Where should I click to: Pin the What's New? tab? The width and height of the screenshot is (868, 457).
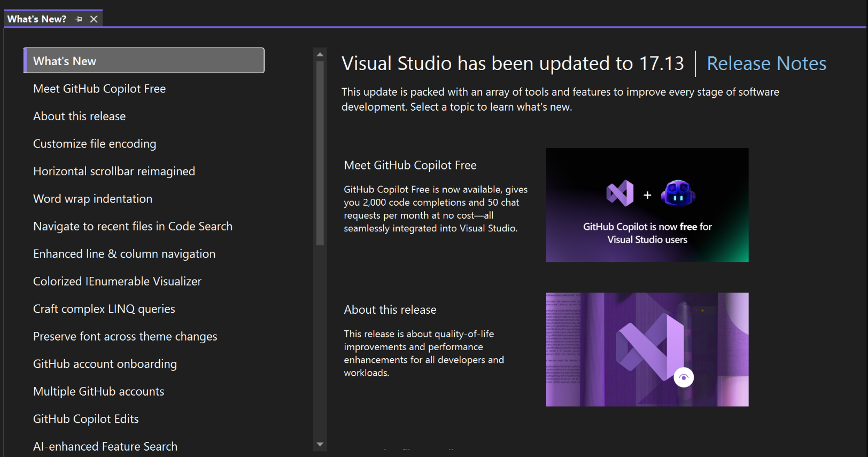pyautogui.click(x=79, y=19)
